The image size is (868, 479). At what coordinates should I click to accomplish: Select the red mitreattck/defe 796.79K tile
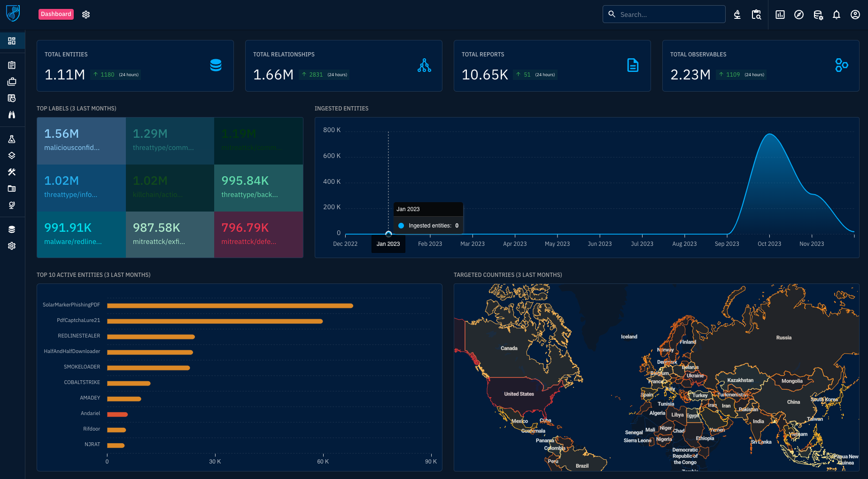pyautogui.click(x=258, y=234)
